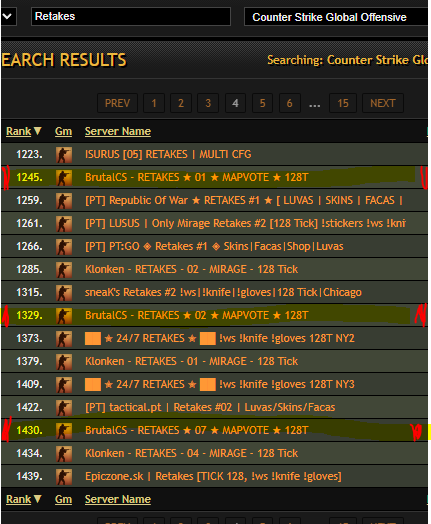
Task: Go to previous page with top PREV button
Action: click(x=117, y=103)
